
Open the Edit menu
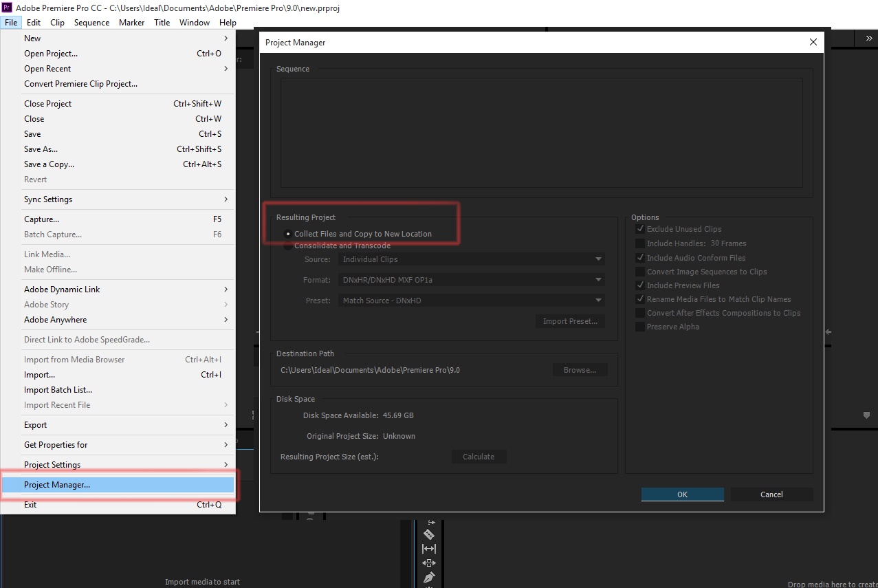point(34,23)
